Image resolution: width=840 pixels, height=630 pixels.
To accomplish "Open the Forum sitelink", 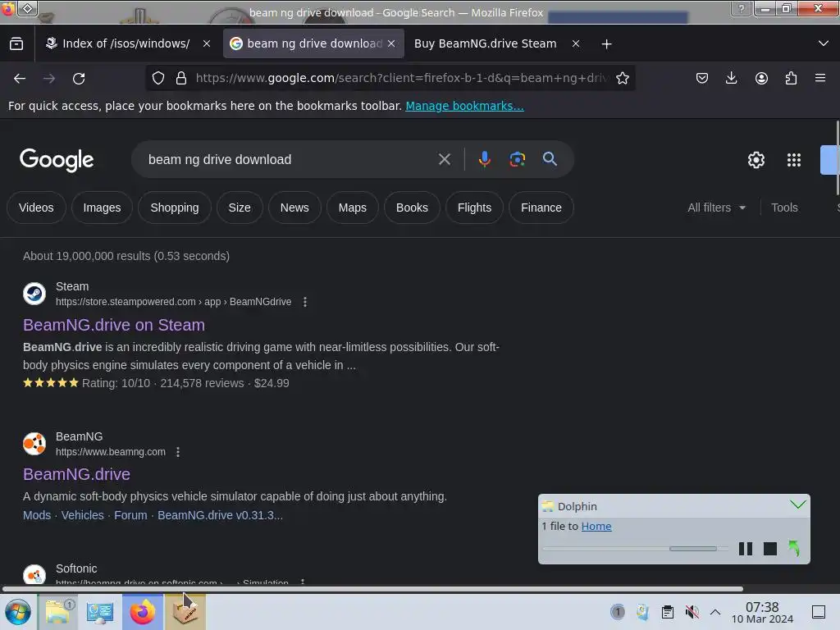I will click(x=130, y=515).
